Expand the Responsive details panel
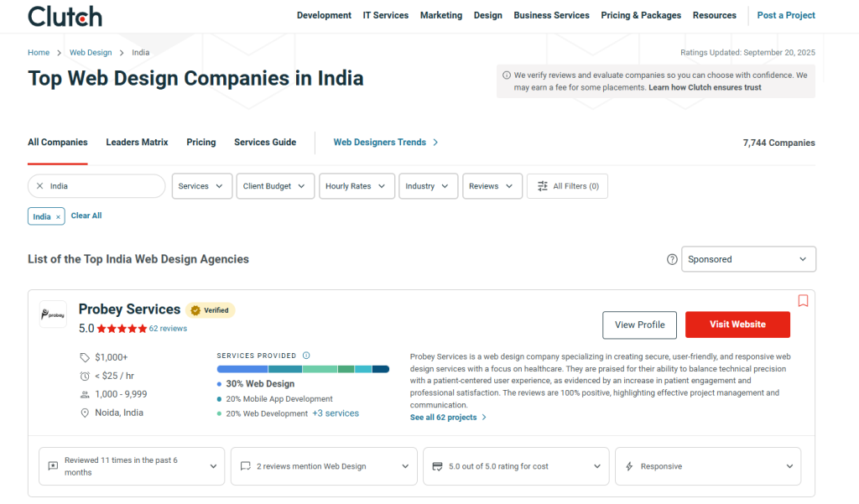The width and height of the screenshot is (859, 504). 707,466
